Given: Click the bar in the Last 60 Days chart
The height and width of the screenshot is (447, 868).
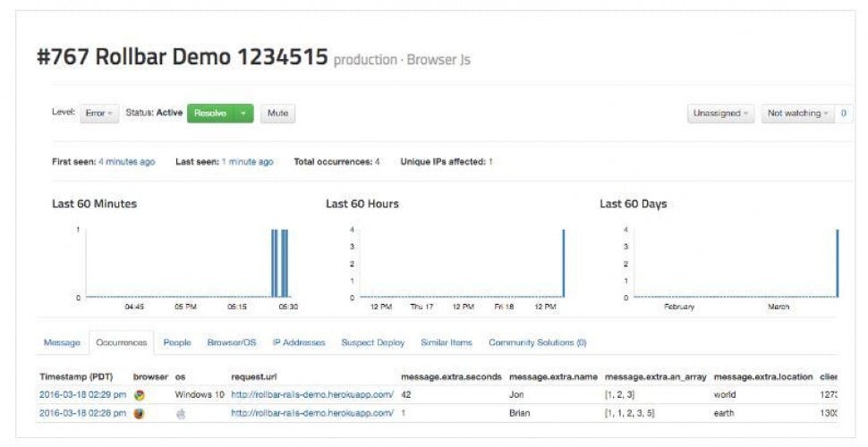Looking at the screenshot, I should coord(838,264).
